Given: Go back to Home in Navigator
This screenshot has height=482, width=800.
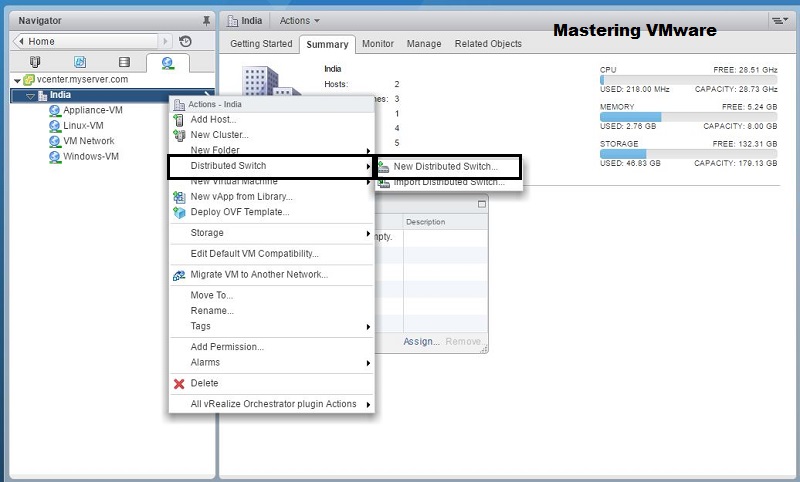Looking at the screenshot, I should (87, 41).
